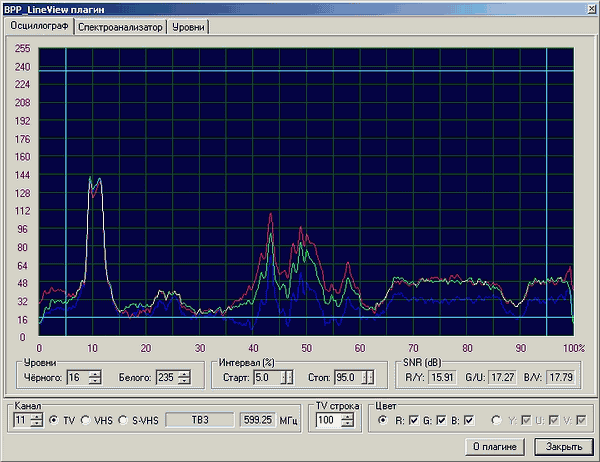Select the Осциллограф tab
Screen dimensions: 600x462
[39, 27]
